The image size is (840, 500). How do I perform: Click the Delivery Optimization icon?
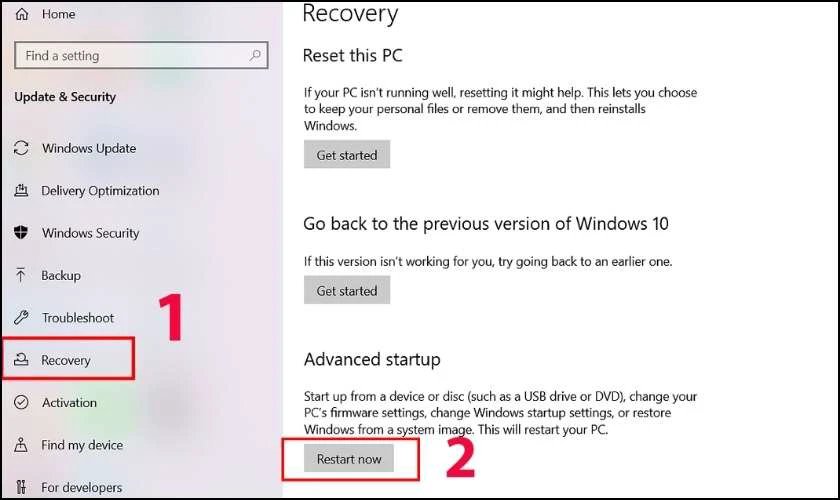pos(21,190)
